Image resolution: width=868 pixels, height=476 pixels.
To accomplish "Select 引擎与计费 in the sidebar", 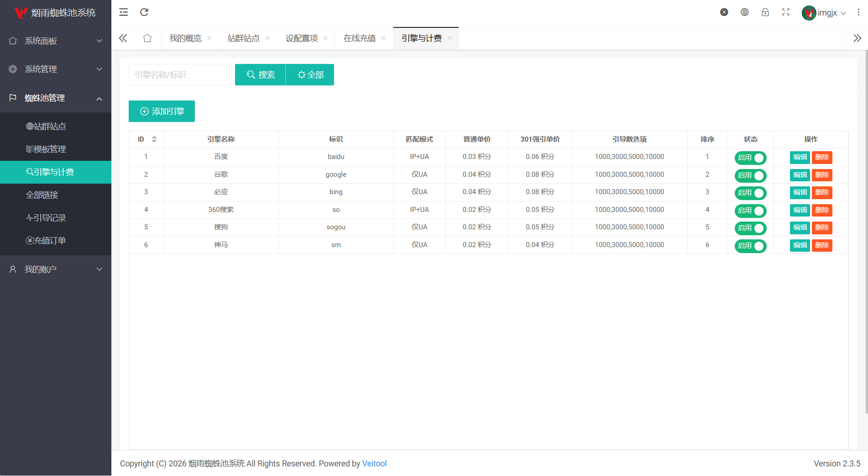I will pos(56,172).
